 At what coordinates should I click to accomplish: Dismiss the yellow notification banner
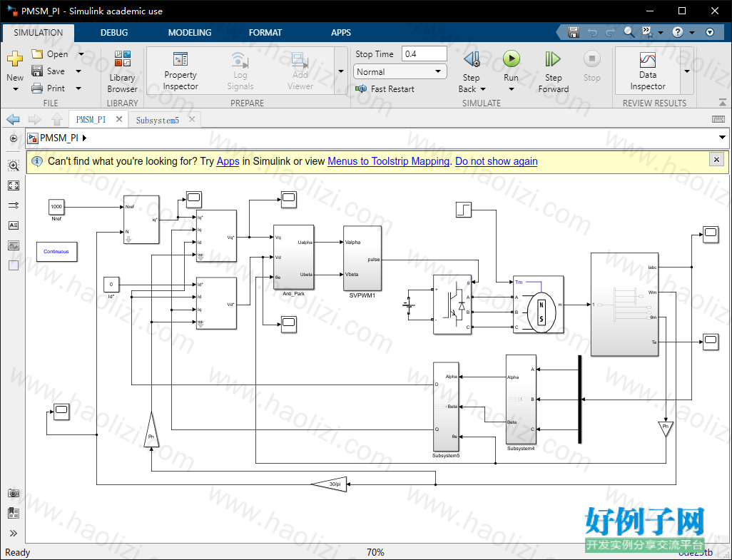tap(716, 160)
